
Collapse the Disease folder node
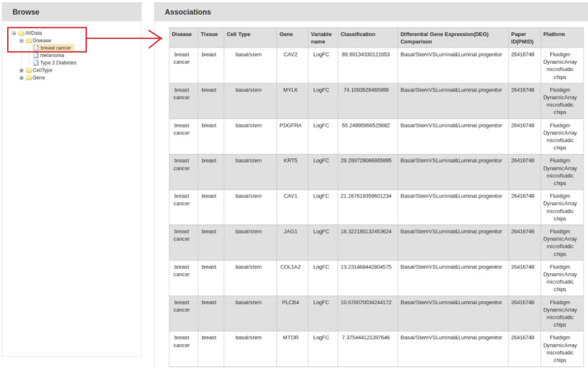[21, 41]
